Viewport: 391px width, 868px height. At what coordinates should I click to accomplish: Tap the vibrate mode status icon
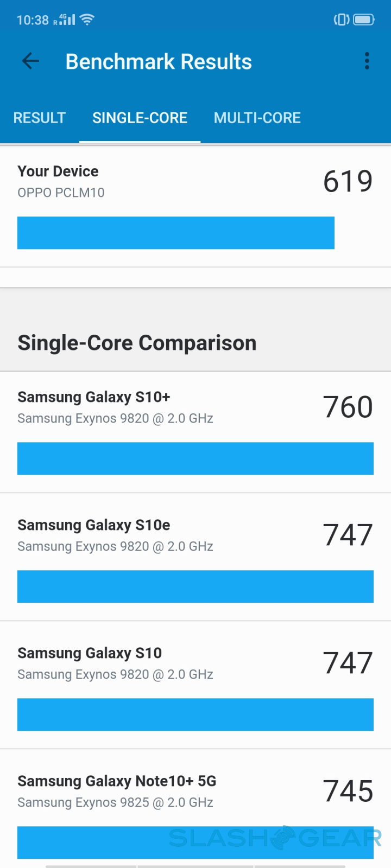point(342,20)
